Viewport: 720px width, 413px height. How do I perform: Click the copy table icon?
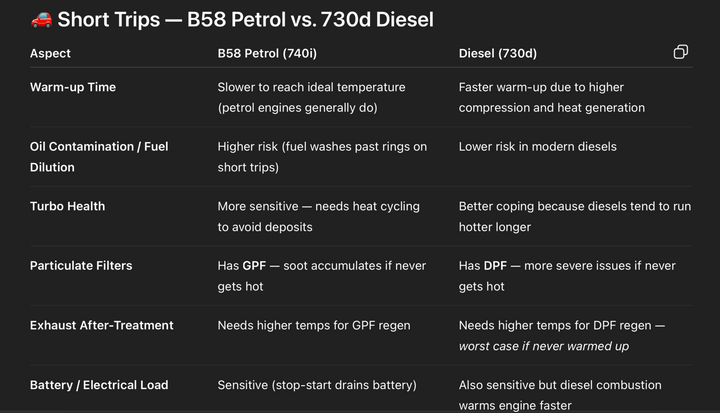tap(680, 52)
